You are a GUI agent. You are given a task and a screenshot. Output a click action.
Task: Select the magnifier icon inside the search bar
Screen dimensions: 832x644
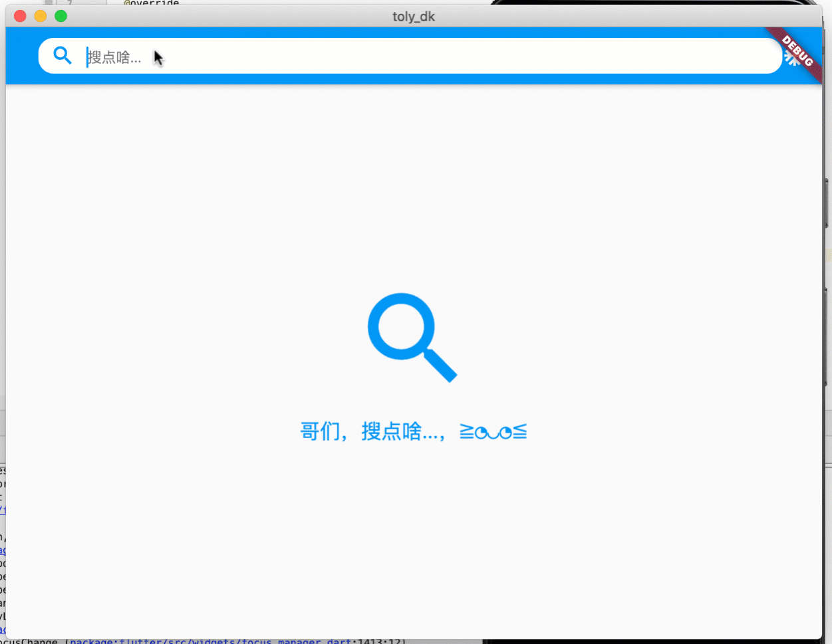coord(62,55)
